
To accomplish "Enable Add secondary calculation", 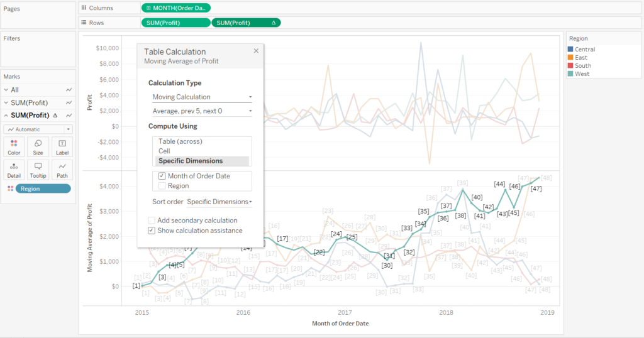I will [152, 221].
